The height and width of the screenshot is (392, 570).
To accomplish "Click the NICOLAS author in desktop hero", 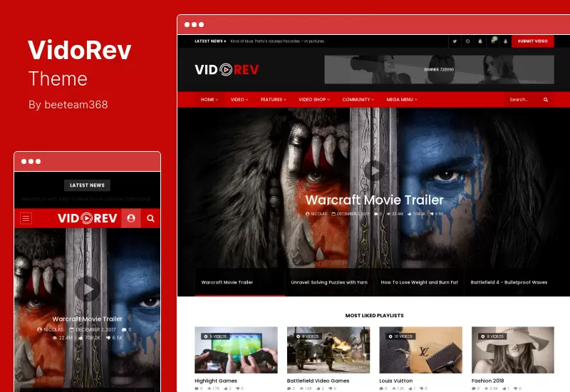I will pyautogui.click(x=316, y=214).
